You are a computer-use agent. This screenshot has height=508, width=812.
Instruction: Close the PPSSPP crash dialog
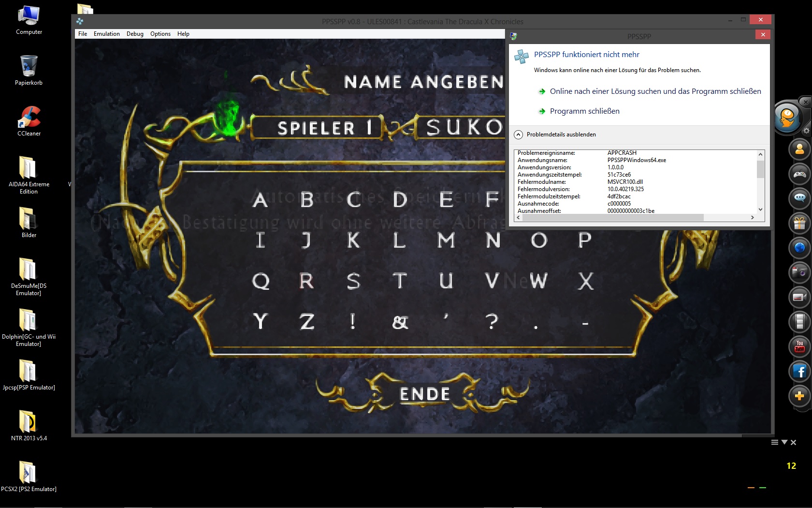click(x=763, y=34)
